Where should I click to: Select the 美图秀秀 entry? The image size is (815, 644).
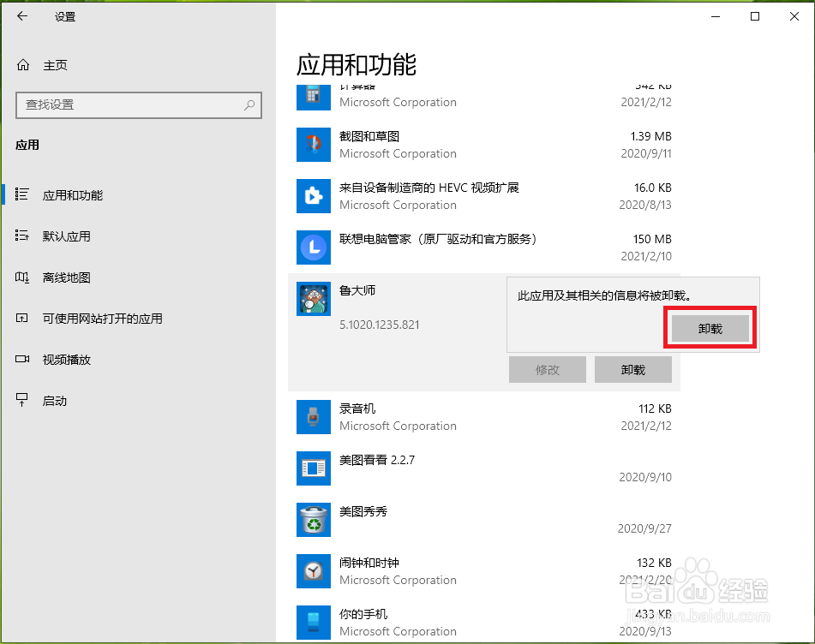(484, 520)
